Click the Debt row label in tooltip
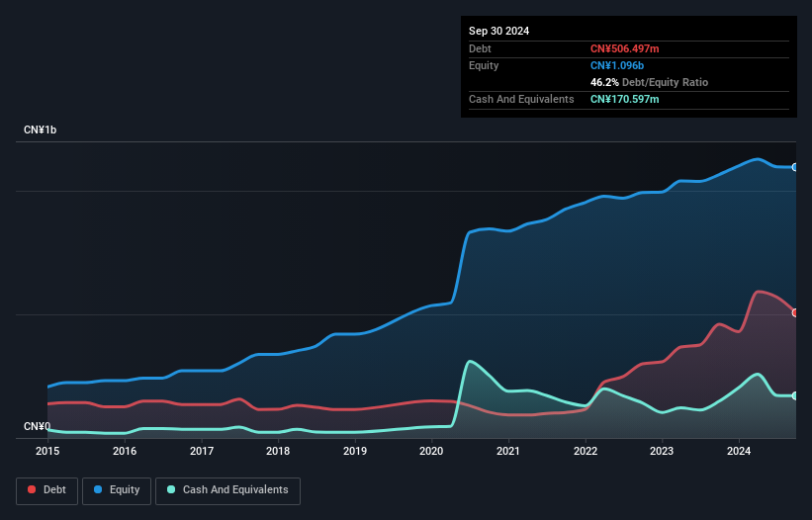The height and width of the screenshot is (520, 812). pyautogui.click(x=480, y=48)
